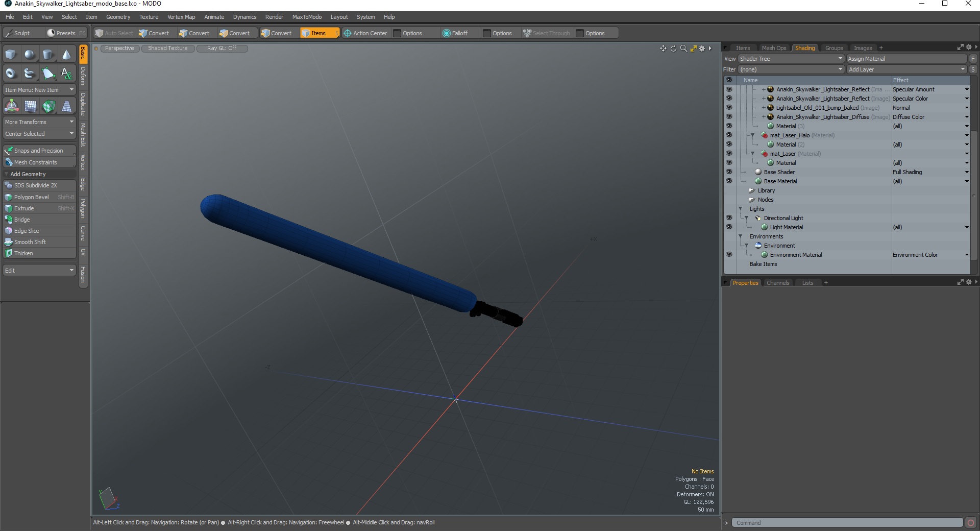Screen dimensions: 980x531
Task: Click the viewport rotate icon
Action: tap(673, 49)
